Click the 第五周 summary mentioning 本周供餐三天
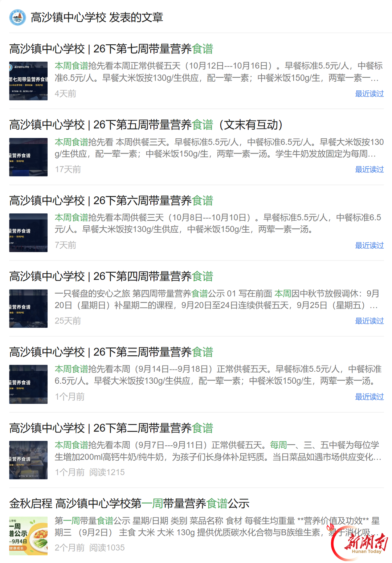Screen dimensions: 392x563 coord(219,148)
